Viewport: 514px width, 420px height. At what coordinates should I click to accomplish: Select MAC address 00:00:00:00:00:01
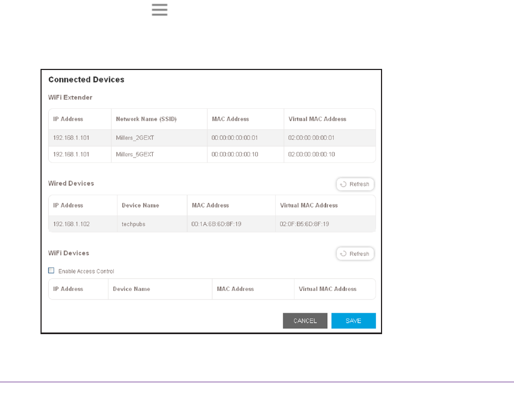coord(235,138)
